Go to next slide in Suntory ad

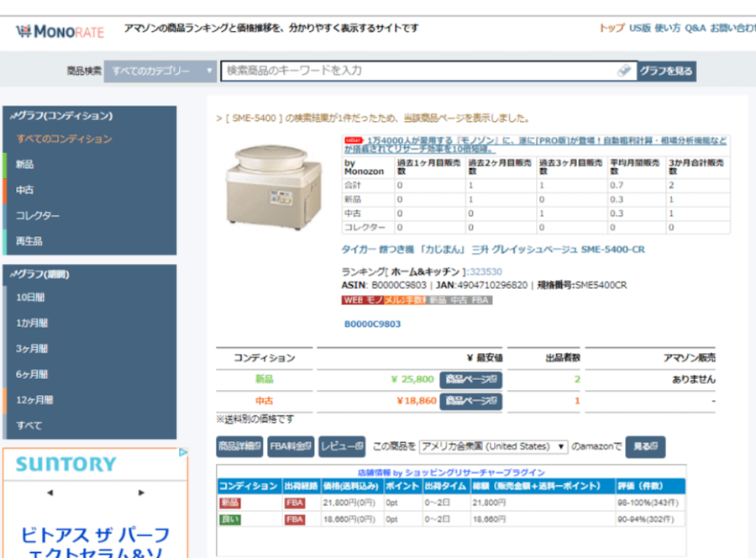click(141, 492)
